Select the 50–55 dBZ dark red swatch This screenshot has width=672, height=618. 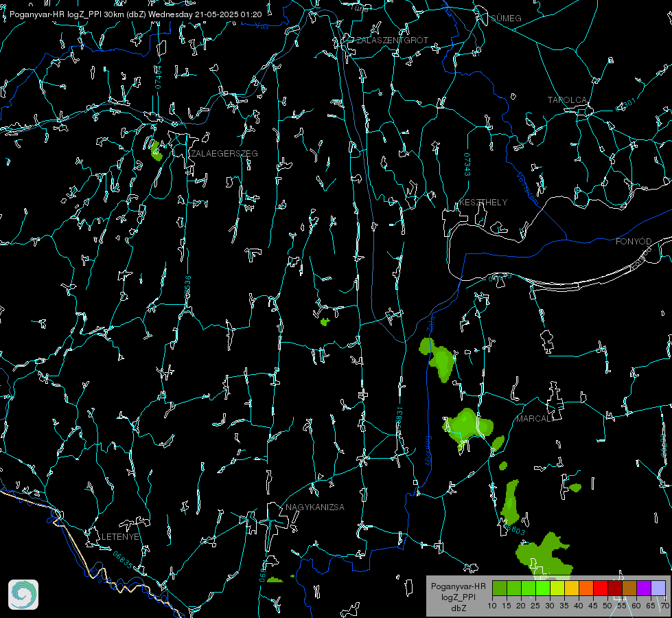click(615, 588)
